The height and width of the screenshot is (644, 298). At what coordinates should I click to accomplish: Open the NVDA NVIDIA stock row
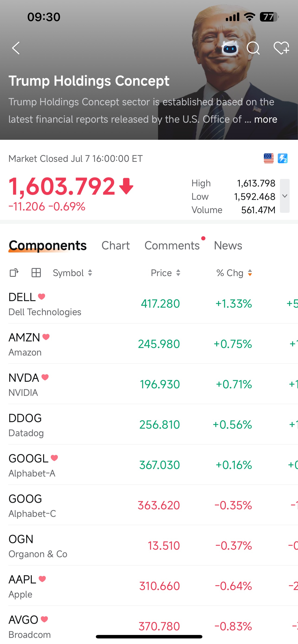[149, 384]
